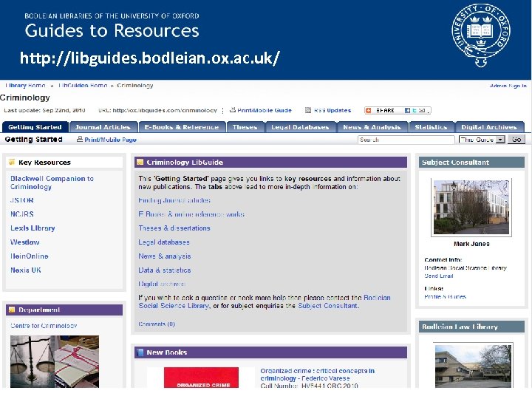Screen dimensions: 532x399
Task: Click the printer icon beside Print/Mobile Guide
Action: tap(233, 110)
